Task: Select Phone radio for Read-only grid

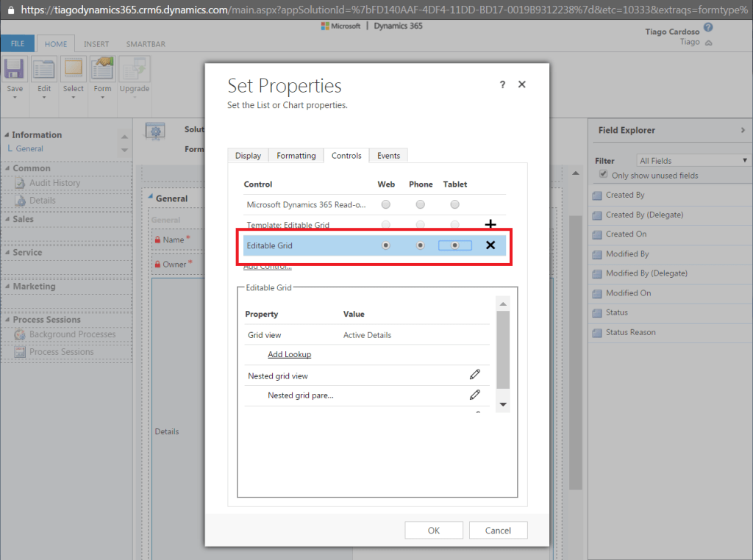Action: pyautogui.click(x=420, y=204)
